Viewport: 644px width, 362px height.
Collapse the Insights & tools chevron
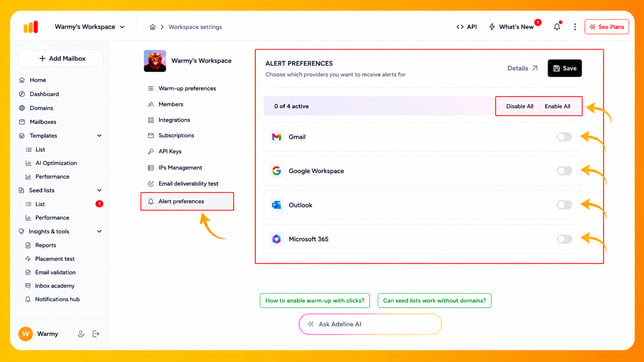(99, 231)
